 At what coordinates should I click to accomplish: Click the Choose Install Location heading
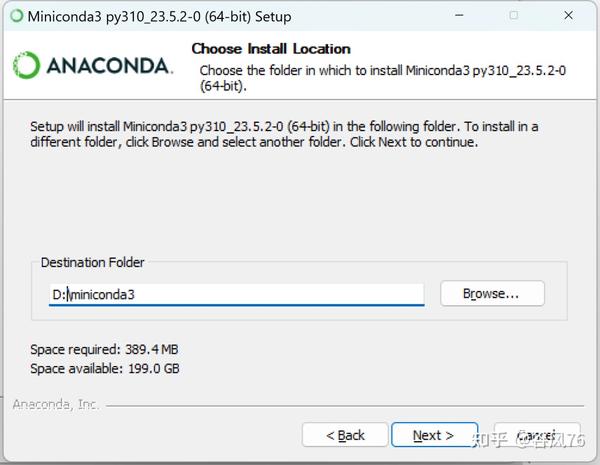[x=271, y=49]
